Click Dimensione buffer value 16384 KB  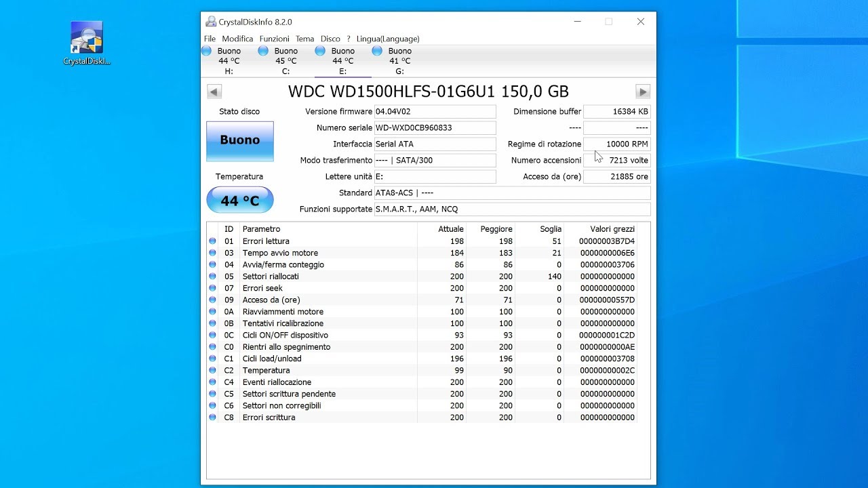[616, 111]
